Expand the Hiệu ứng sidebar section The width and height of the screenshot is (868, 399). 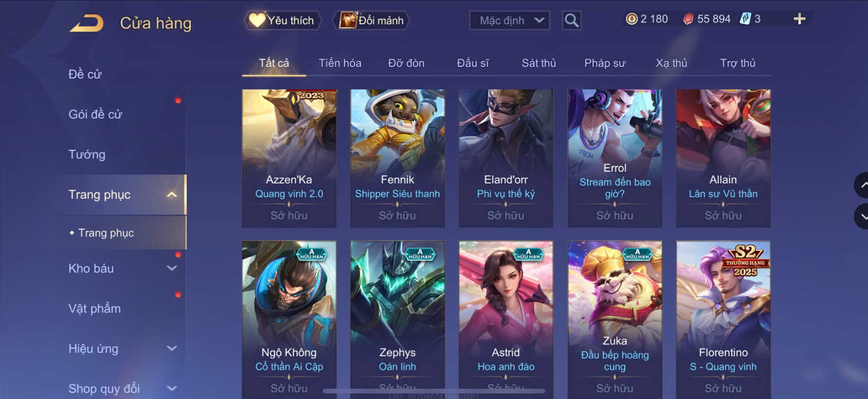172,349
